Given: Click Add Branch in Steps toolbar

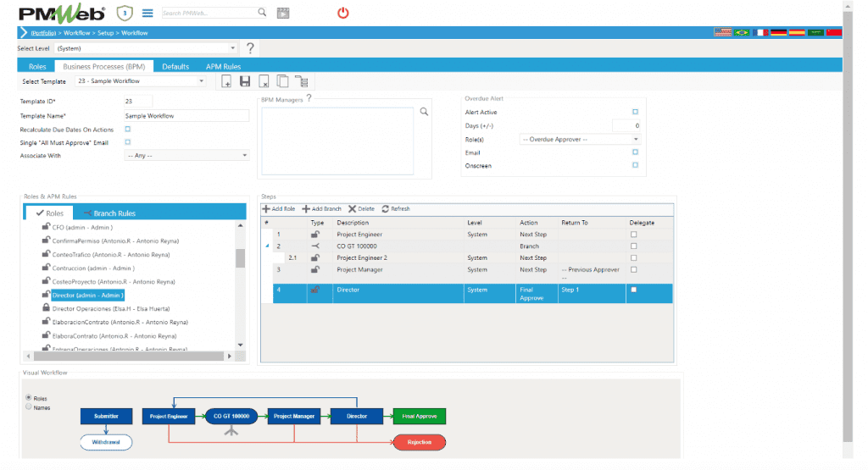Looking at the screenshot, I should pyautogui.click(x=321, y=209).
